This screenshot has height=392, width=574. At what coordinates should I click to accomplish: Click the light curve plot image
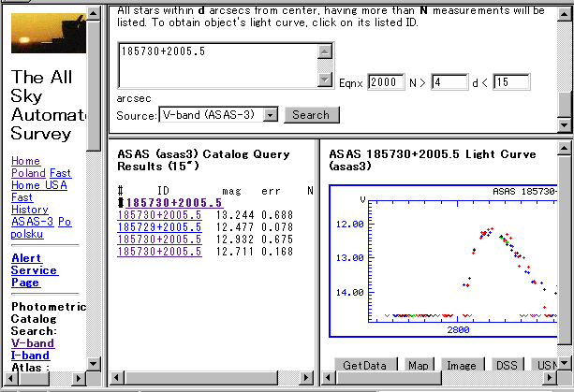click(443, 261)
